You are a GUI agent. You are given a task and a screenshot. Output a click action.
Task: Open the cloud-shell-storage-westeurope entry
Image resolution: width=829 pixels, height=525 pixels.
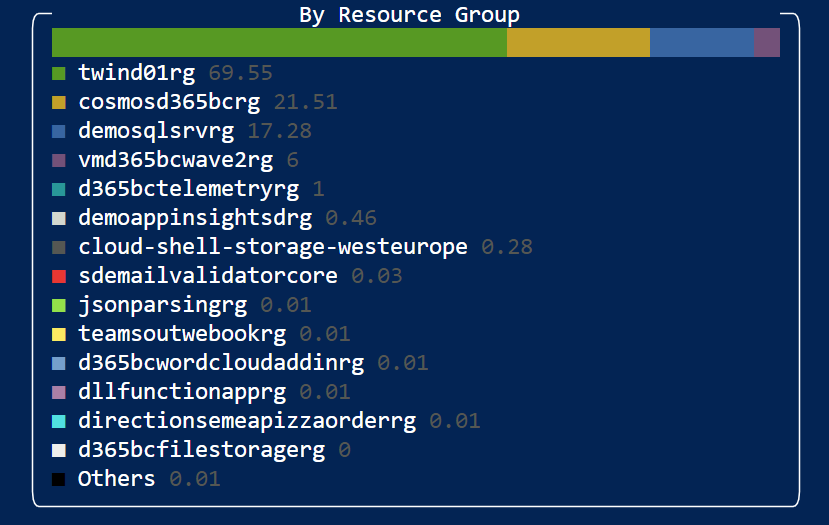(272, 247)
